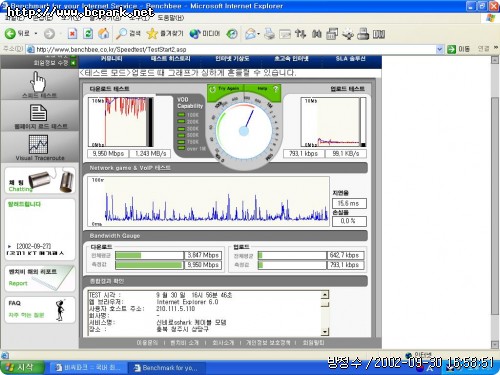Open the Visual Traceroute graph icon
Screen dimensions: 500x375
pos(38,144)
